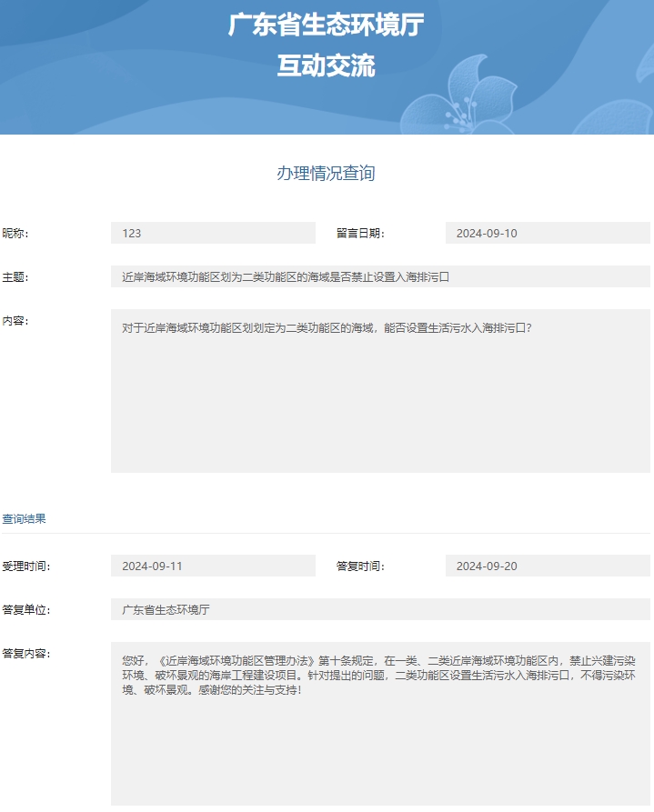Click the 昵称 field showing 123
The height and width of the screenshot is (812, 654).
[213, 233]
